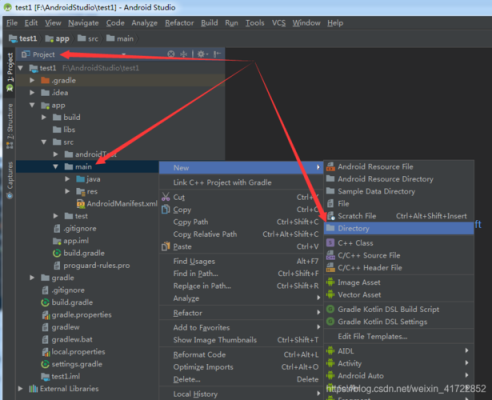Click the scissors Cut icon in the context menu

[x=166, y=197]
